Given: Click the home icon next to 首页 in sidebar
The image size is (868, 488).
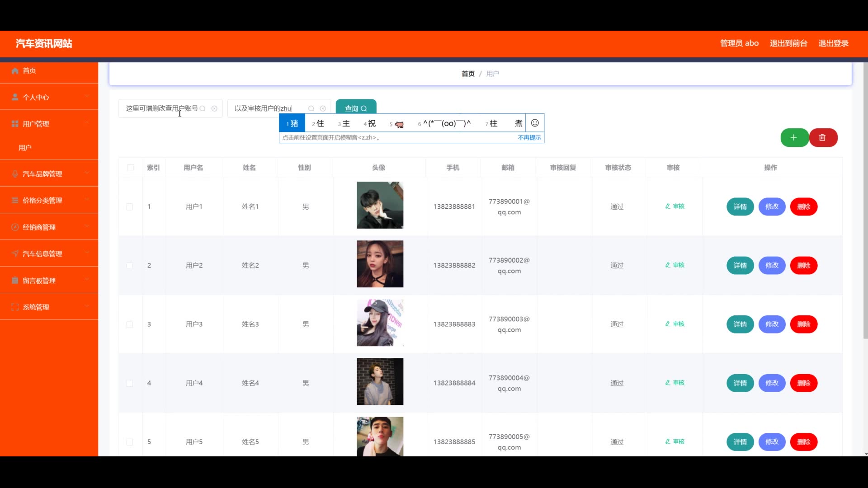Looking at the screenshot, I should point(15,71).
